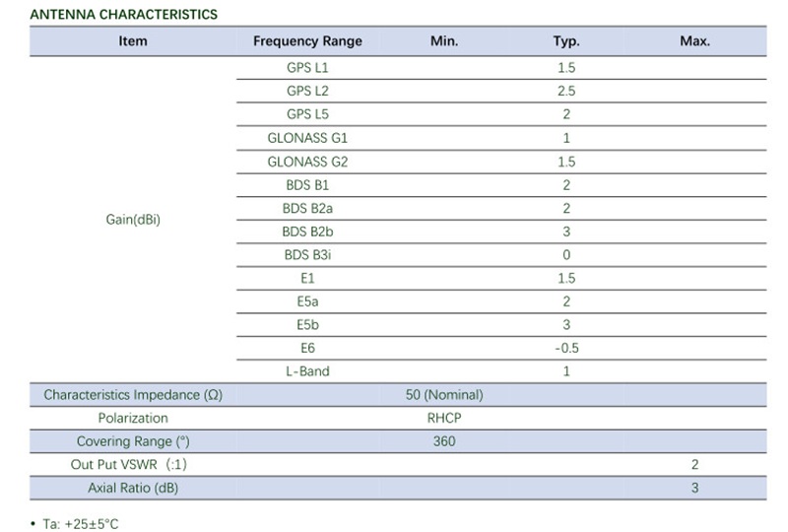
Task: Select the GLONASS G2 row label
Action: pos(307,162)
